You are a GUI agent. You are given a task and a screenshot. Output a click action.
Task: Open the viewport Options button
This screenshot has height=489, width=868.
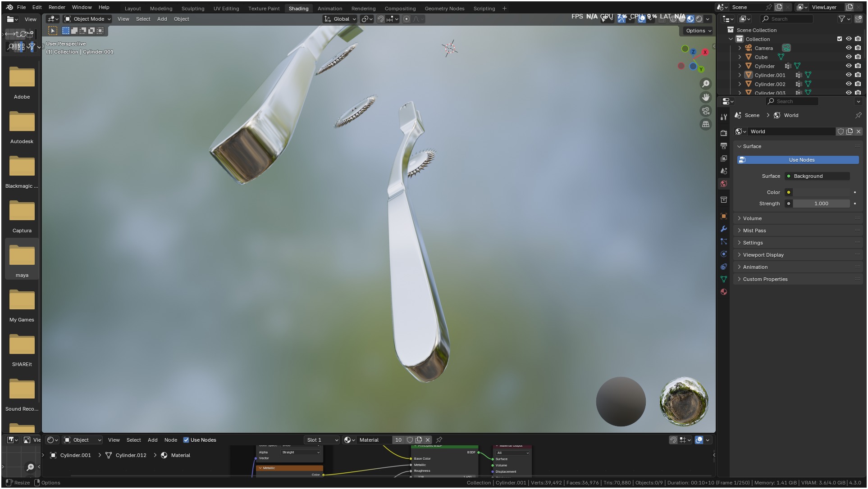[698, 31]
